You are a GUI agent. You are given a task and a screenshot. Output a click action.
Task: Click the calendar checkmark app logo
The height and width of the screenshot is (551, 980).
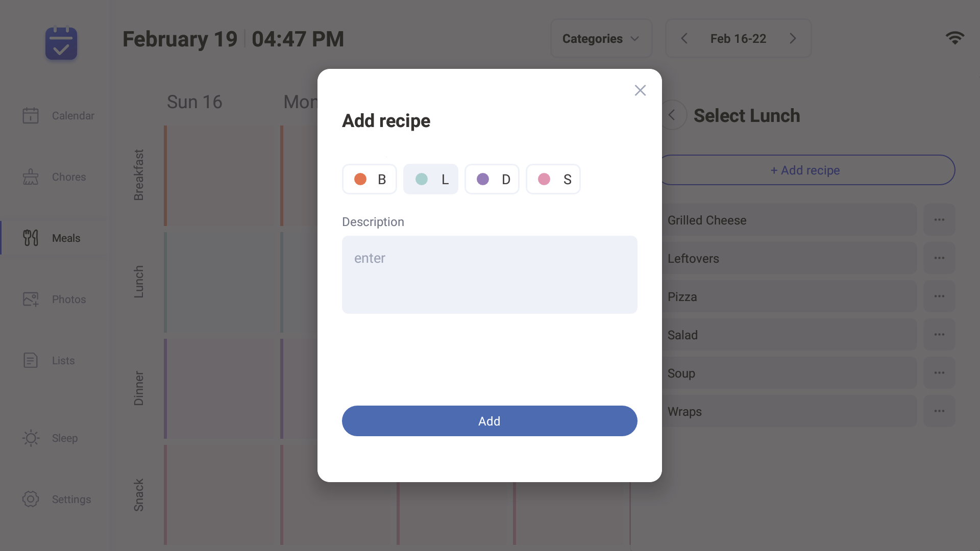61,43
